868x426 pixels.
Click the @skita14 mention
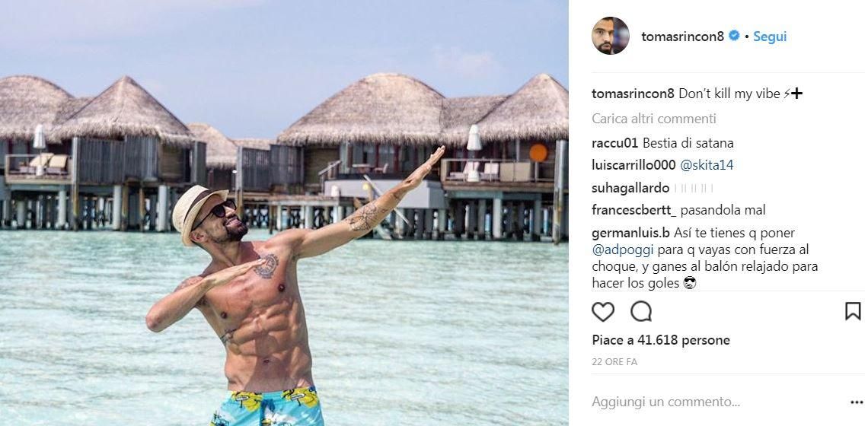[x=707, y=165]
